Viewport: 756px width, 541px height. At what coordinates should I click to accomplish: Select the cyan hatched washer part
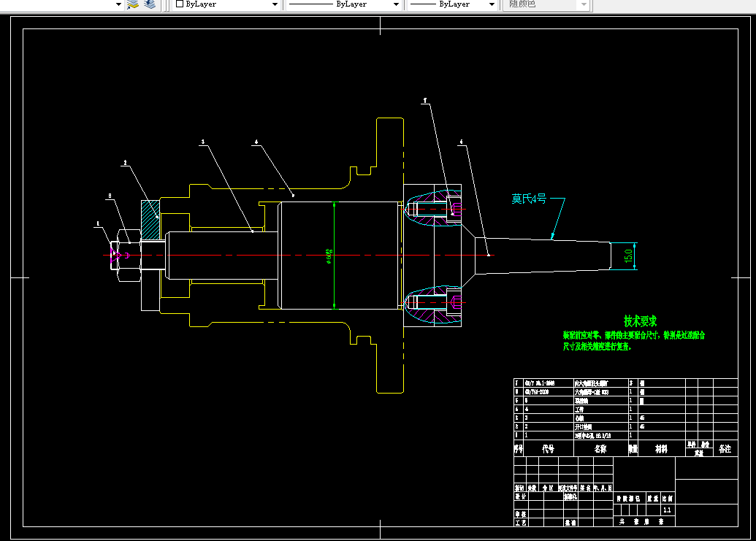point(150,220)
